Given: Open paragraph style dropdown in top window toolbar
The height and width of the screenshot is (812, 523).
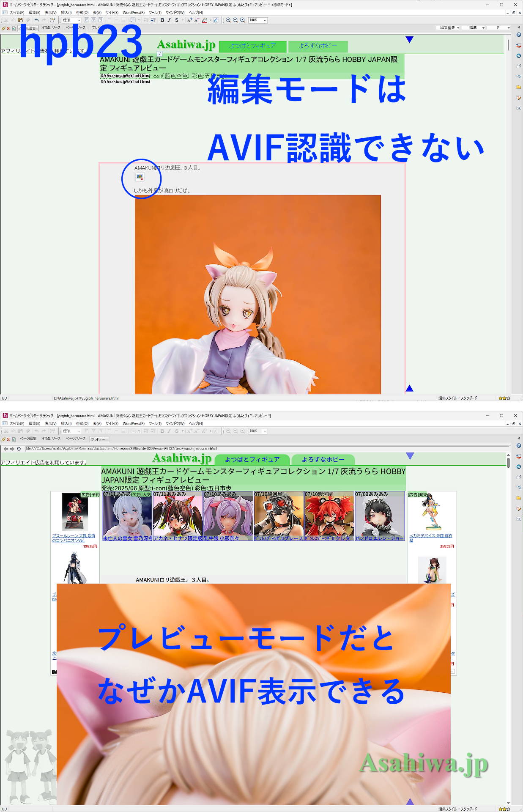Looking at the screenshot, I should click(x=71, y=20).
